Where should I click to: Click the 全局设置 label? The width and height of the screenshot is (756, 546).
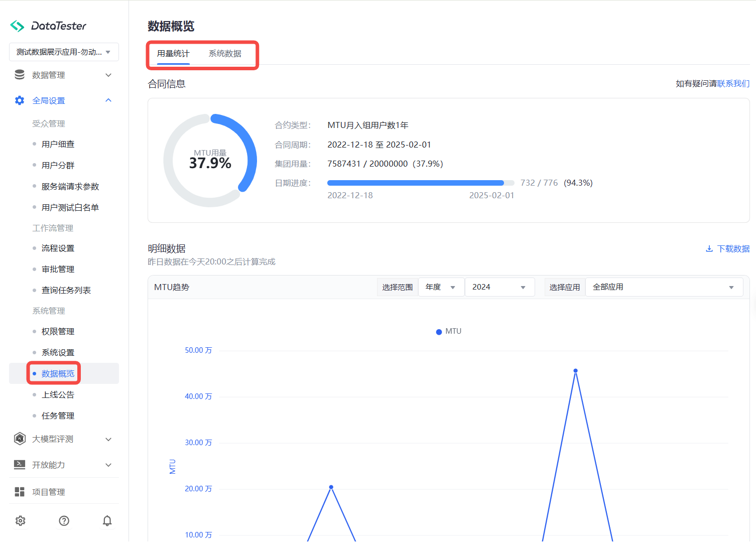(x=49, y=100)
